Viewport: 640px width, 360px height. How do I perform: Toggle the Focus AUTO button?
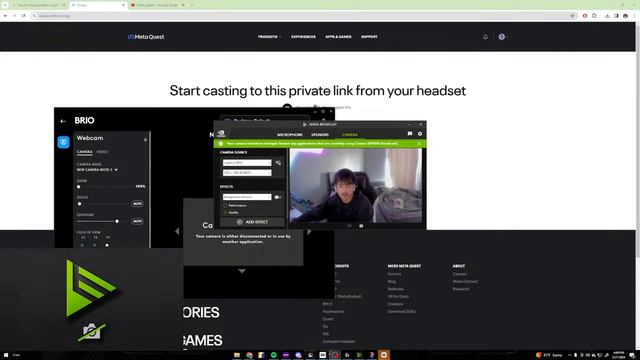click(138, 204)
